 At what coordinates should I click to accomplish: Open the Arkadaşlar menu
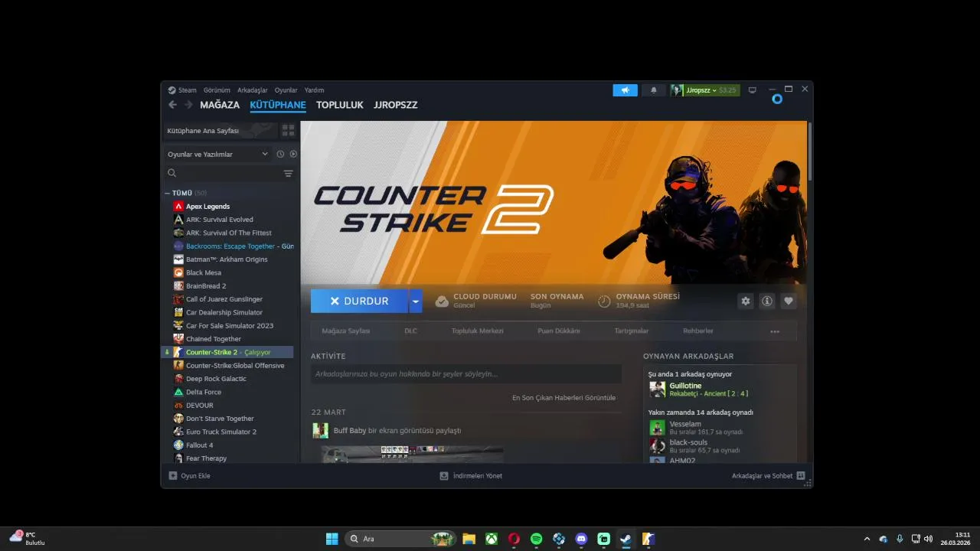[253, 90]
